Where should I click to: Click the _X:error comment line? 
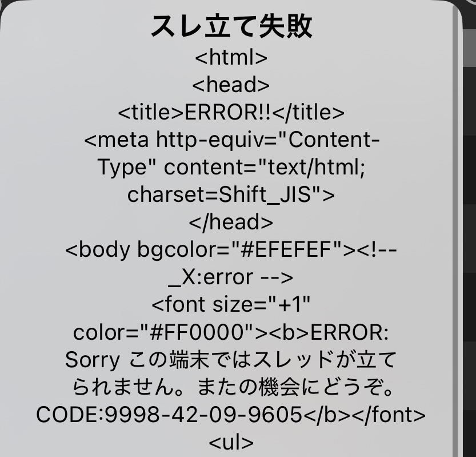click(x=231, y=277)
